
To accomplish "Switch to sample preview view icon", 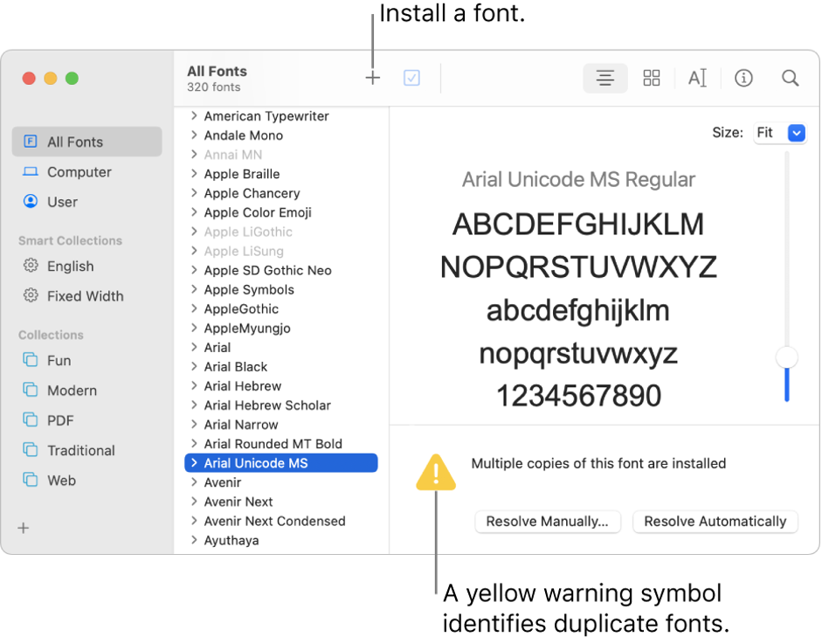I will click(604, 79).
